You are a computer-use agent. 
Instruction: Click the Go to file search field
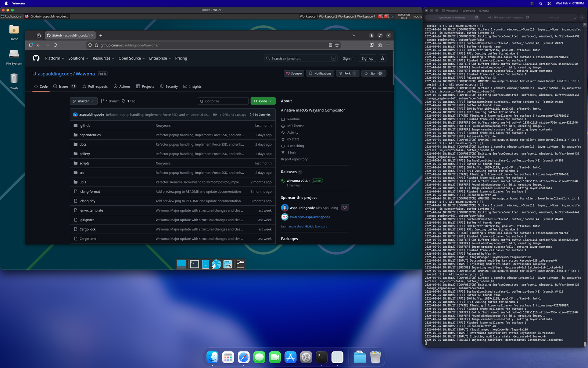223,101
